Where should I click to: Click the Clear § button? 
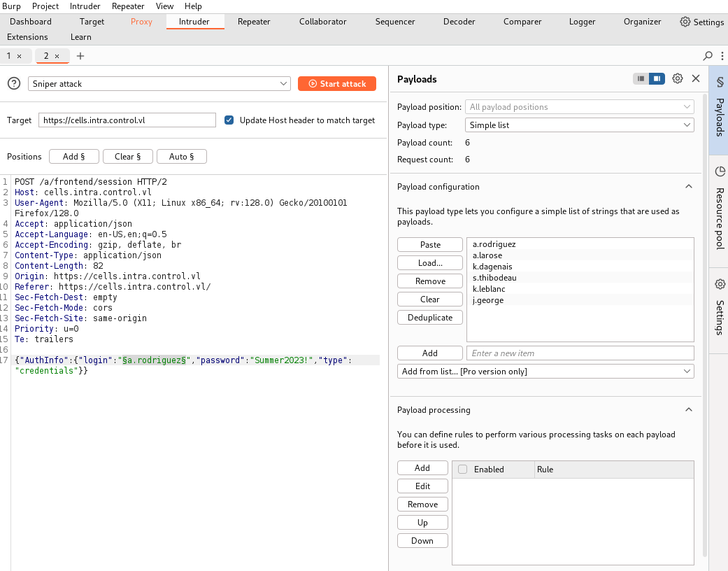point(128,157)
